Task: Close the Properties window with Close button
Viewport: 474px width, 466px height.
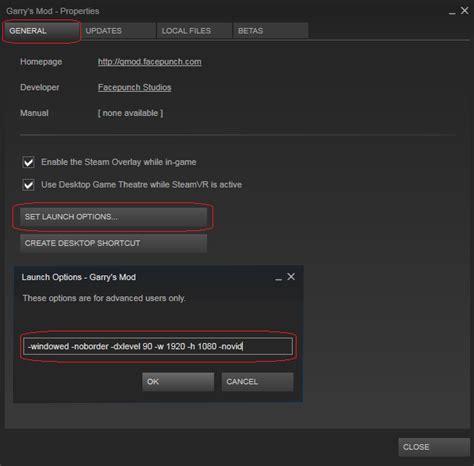Action: (434, 447)
